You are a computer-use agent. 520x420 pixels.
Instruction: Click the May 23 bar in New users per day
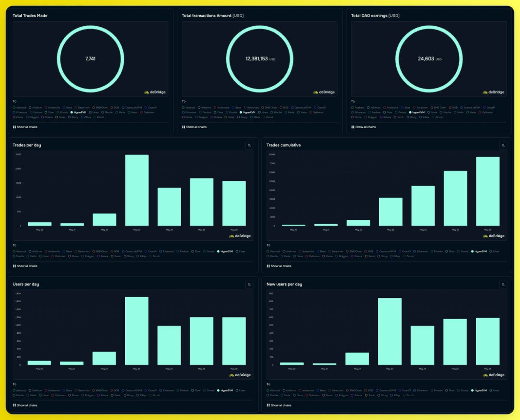tap(390, 331)
